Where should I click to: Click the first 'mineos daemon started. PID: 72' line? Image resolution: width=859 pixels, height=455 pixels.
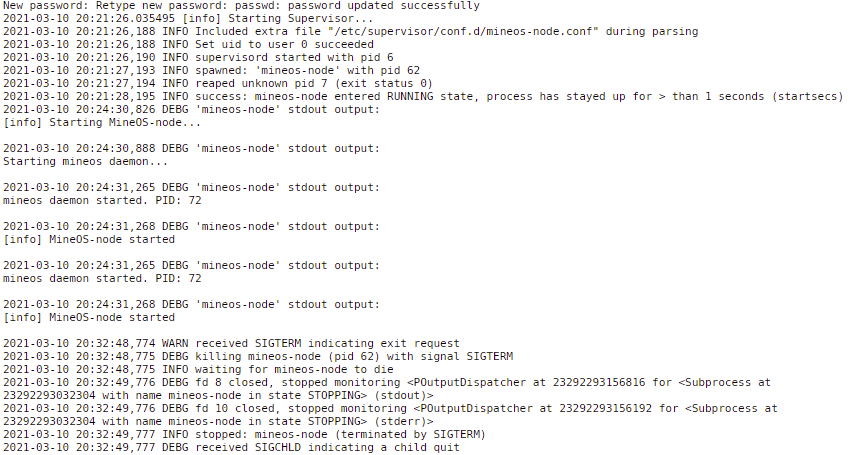tap(102, 200)
